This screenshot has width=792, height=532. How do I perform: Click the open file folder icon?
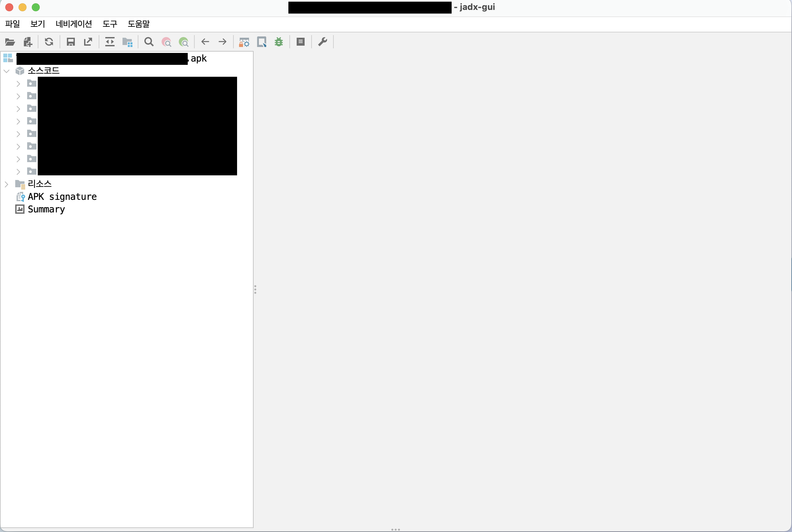tap(10, 42)
